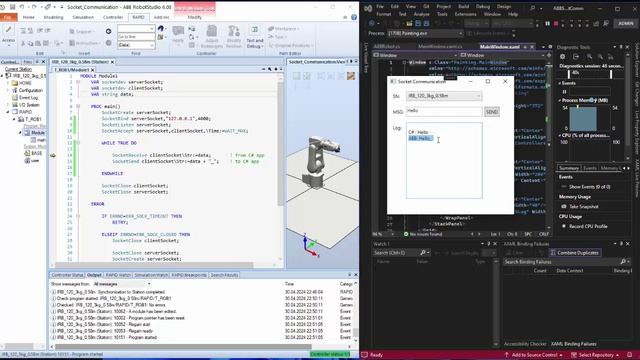The width and height of the screenshot is (640, 360).
Task: Click the ADMIN button in Visual Studio
Action: pyautogui.click(x=625, y=24)
